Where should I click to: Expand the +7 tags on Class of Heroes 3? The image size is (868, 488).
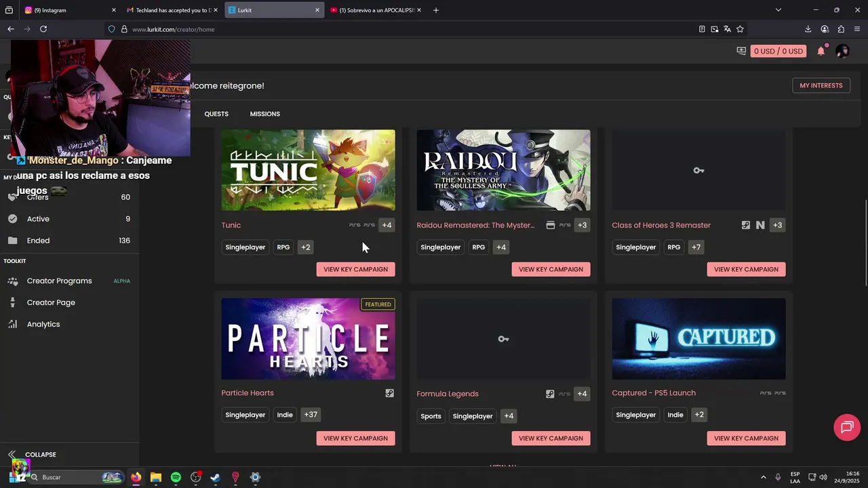(696, 247)
